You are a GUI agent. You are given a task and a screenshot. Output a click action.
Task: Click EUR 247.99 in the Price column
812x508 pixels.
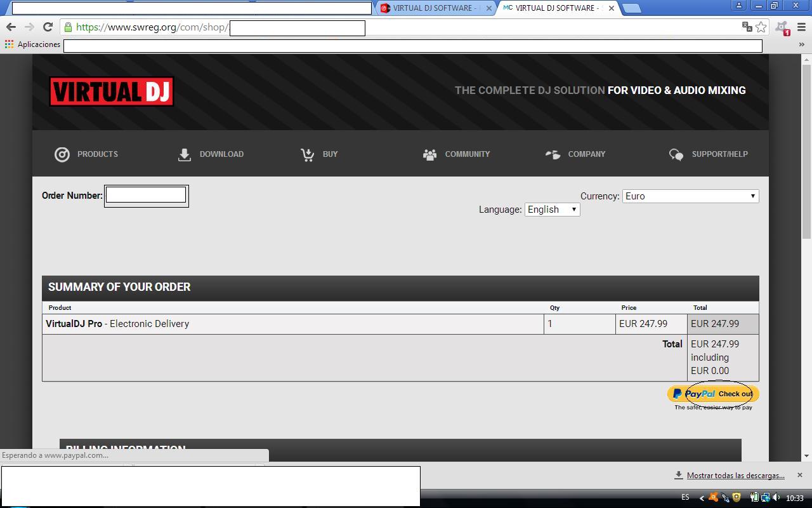643,324
